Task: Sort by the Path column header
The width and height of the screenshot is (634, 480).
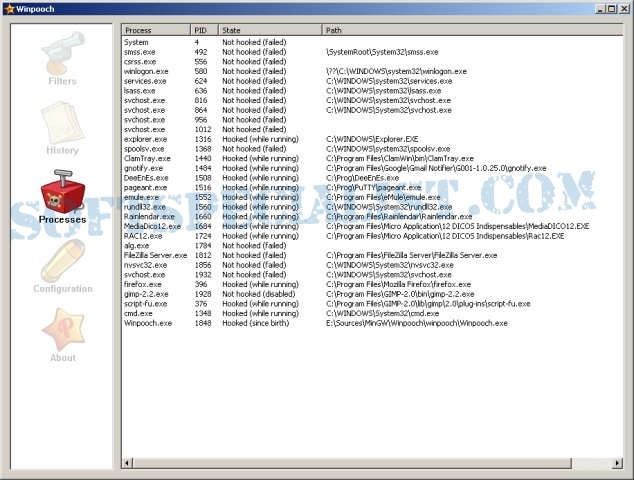Action: click(x=472, y=30)
